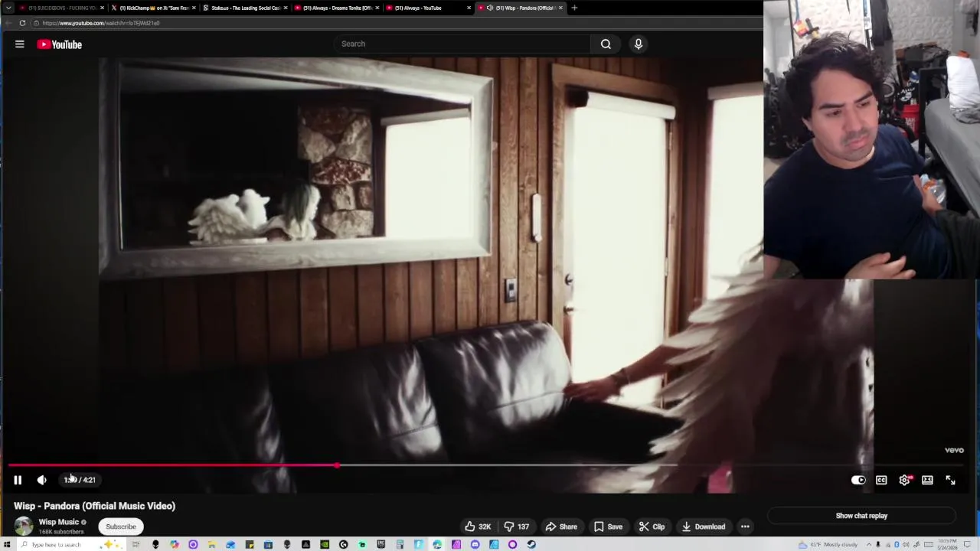980x551 pixels.
Task: Click the YouTube search field
Action: point(462,44)
